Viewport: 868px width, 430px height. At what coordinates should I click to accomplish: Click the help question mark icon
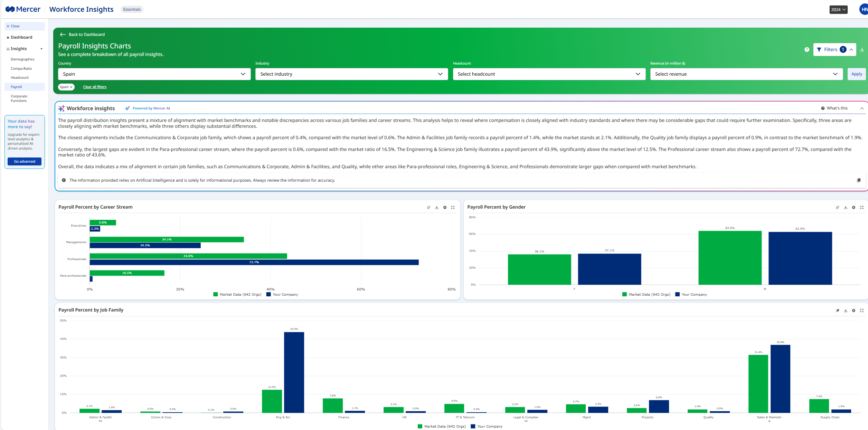click(x=807, y=50)
